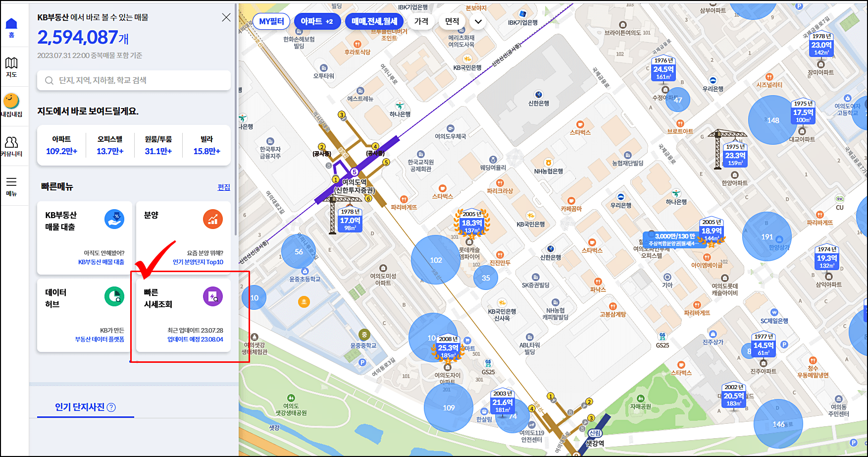The image size is (868, 457).
Task: Click the 24.5억 161㎡ price marker
Action: pos(664,68)
